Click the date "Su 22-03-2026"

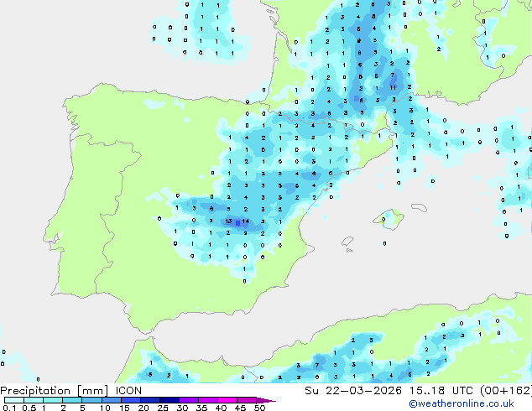tap(353, 391)
